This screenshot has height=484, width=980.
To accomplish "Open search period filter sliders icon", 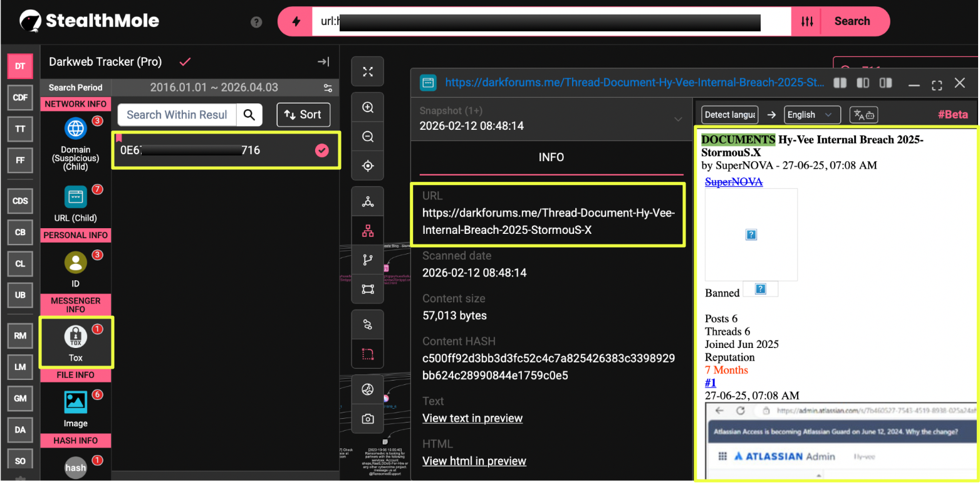I will (328, 88).
